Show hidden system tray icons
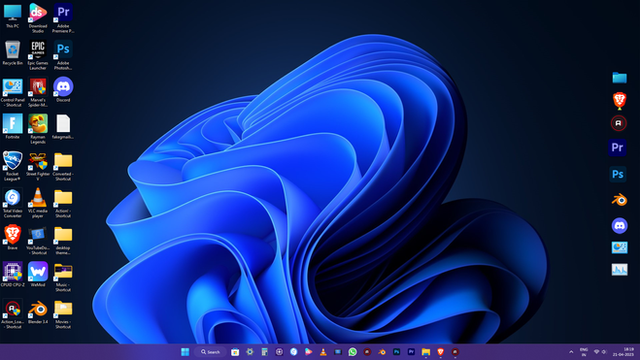The width and height of the screenshot is (640, 360). pos(571,352)
